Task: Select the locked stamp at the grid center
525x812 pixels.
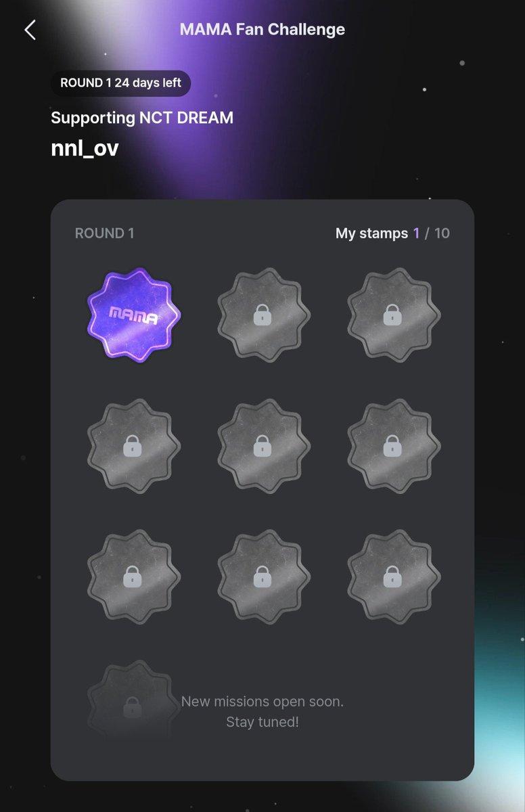Action: click(264, 445)
